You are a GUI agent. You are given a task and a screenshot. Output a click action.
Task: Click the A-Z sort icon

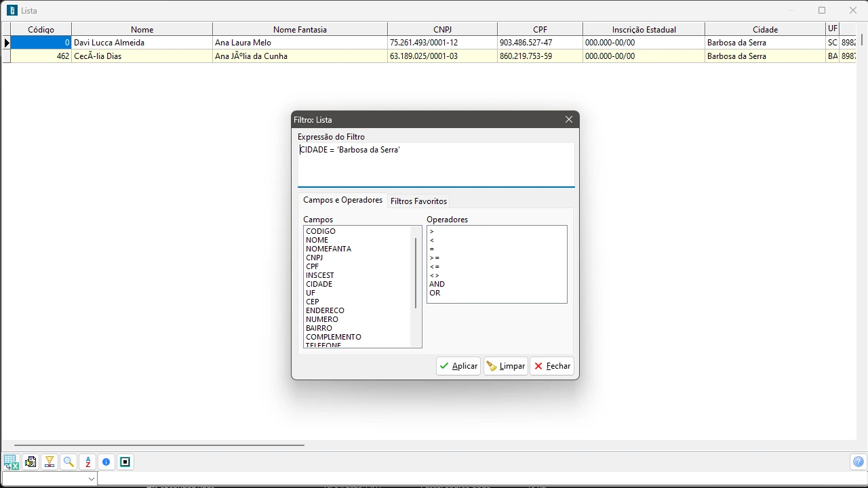[x=87, y=462]
